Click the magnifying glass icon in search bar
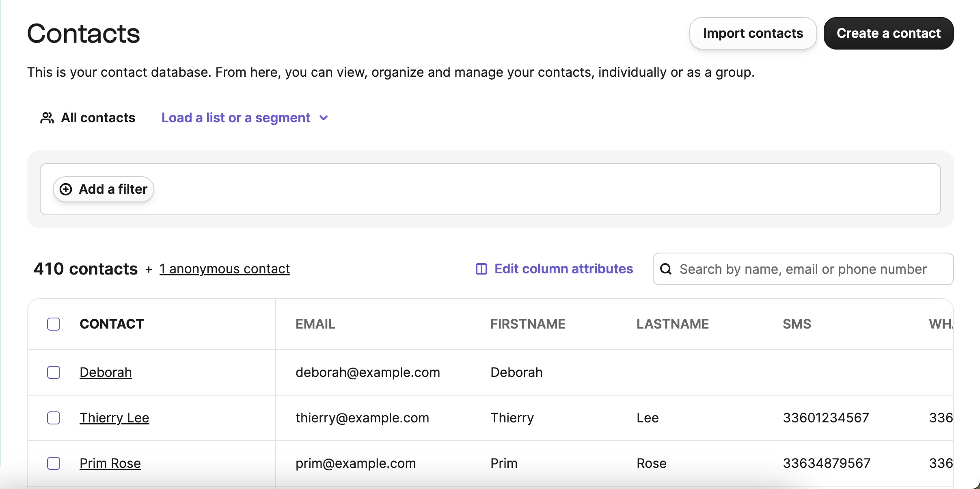Image resolution: width=980 pixels, height=489 pixels. click(x=666, y=269)
